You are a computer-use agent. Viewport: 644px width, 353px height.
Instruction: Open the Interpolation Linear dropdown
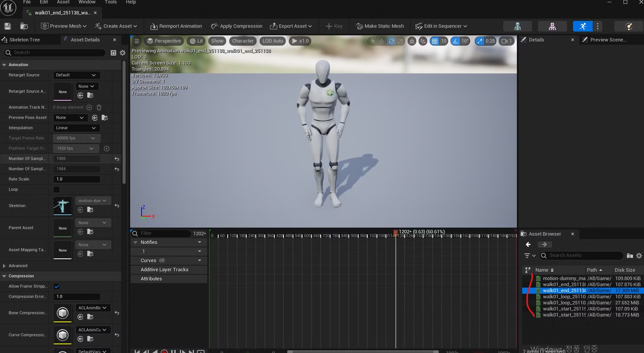pyautogui.click(x=76, y=128)
